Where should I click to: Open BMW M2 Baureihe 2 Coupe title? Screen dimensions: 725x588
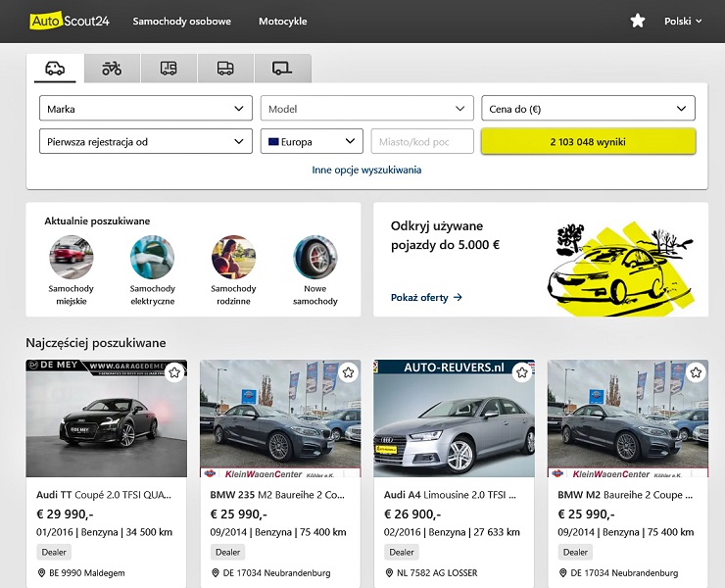[x=626, y=495]
